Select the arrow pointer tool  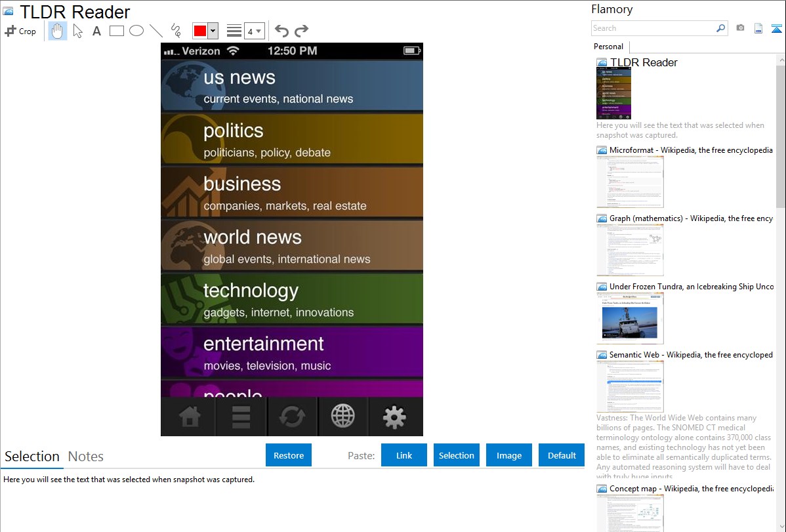click(77, 31)
